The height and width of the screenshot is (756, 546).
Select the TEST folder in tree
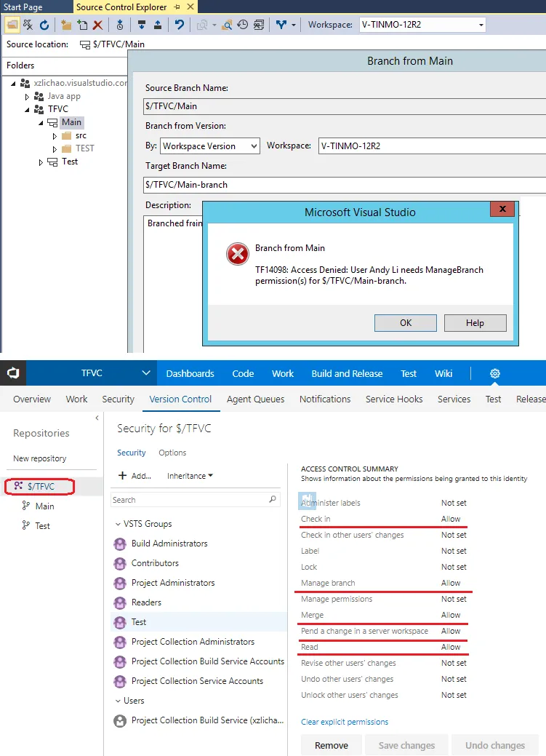coord(84,148)
